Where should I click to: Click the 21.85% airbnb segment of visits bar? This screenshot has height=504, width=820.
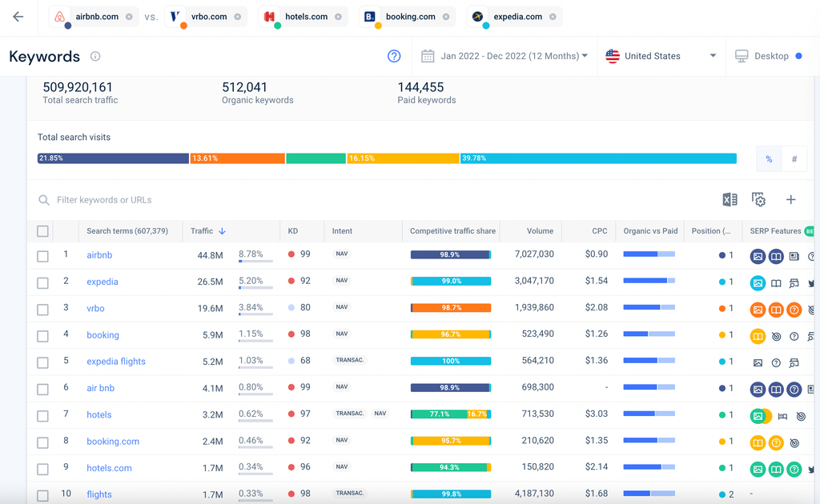(x=113, y=158)
